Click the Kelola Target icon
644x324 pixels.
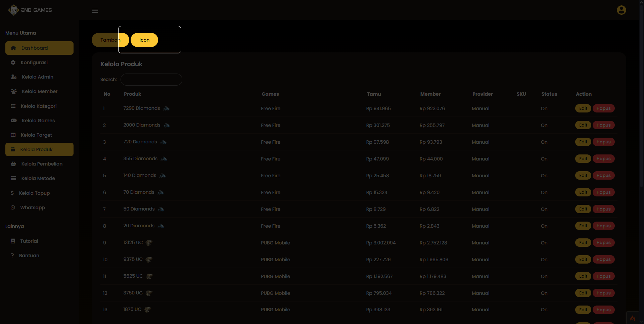pos(13,135)
